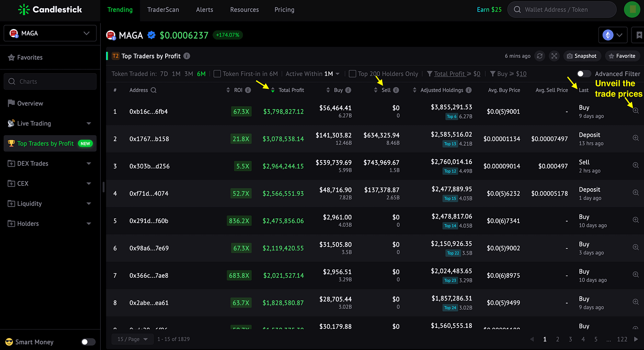Unveil trade prices for 0x366c...7ae8
This screenshot has width=644, height=350.
point(636,275)
